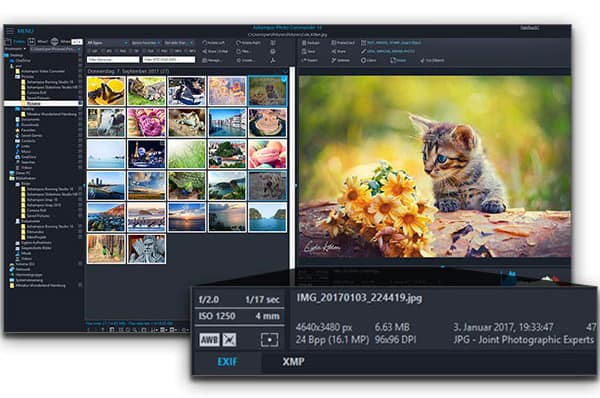This screenshot has width=600, height=398.
Task: Open the All types dropdown
Action: click(108, 43)
